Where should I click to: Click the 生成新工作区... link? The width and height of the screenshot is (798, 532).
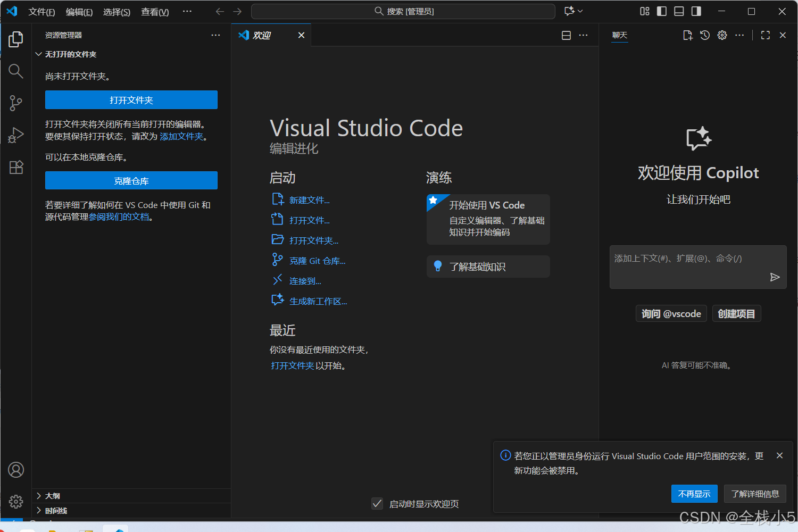[318, 301]
